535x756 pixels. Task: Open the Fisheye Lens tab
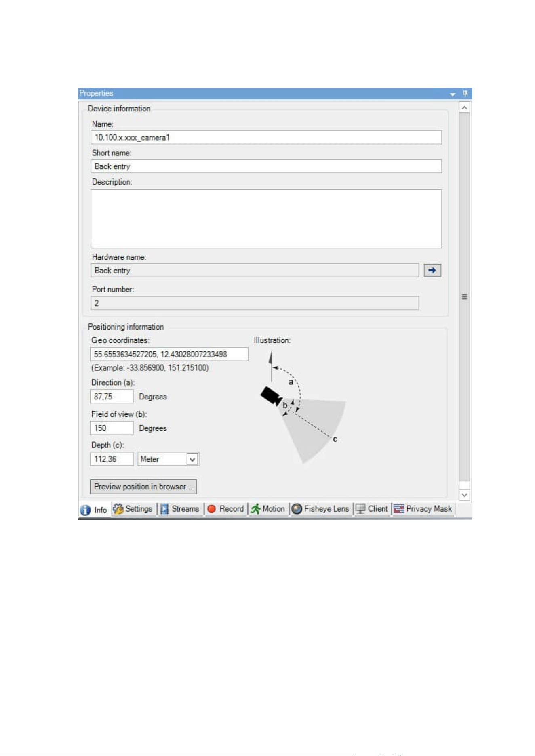[320, 509]
